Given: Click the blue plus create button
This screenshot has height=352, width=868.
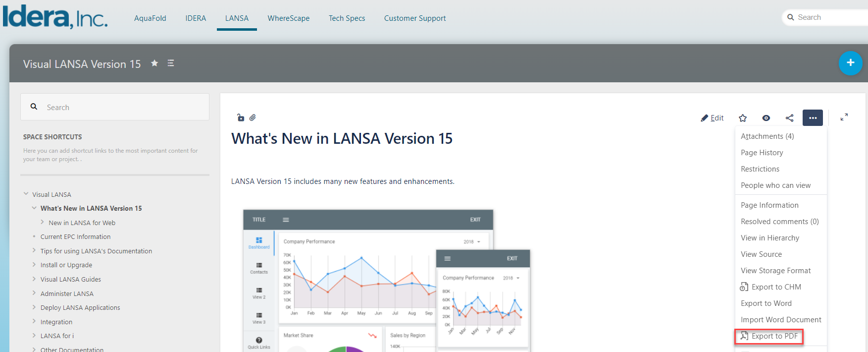Looking at the screenshot, I should coord(850,63).
